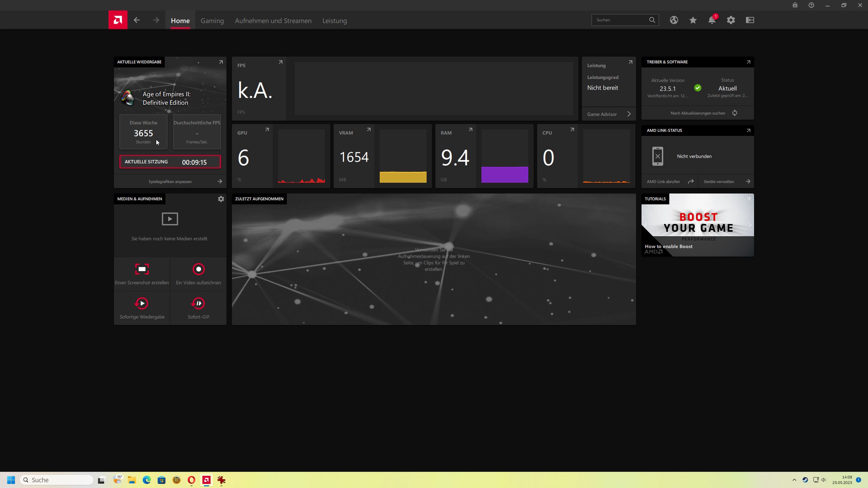This screenshot has width=868, height=488.
Task: Open the web browser globe icon
Action: point(674,20)
